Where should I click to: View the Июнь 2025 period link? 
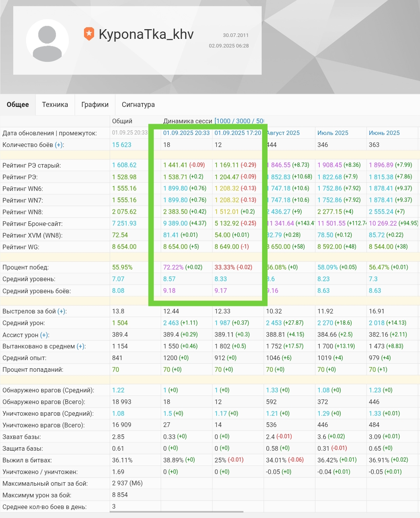[x=384, y=133]
